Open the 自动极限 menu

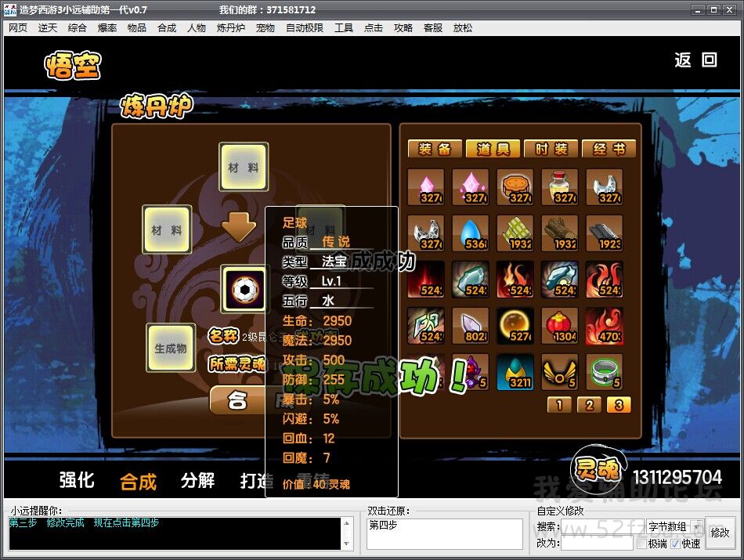pyautogui.click(x=304, y=27)
